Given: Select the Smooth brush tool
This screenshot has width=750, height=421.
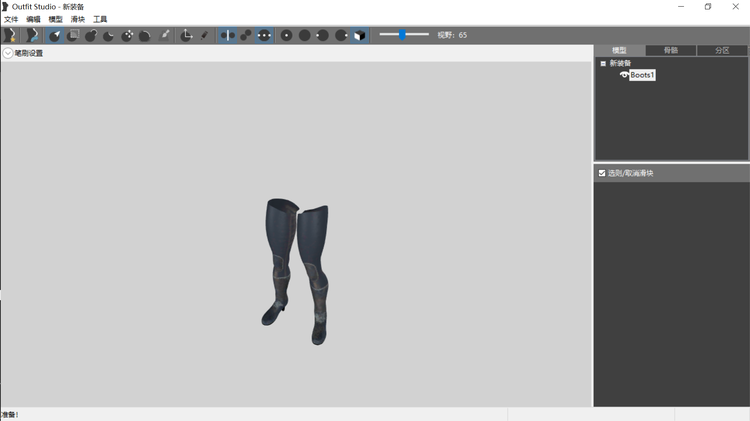Looking at the screenshot, I should click(x=145, y=35).
